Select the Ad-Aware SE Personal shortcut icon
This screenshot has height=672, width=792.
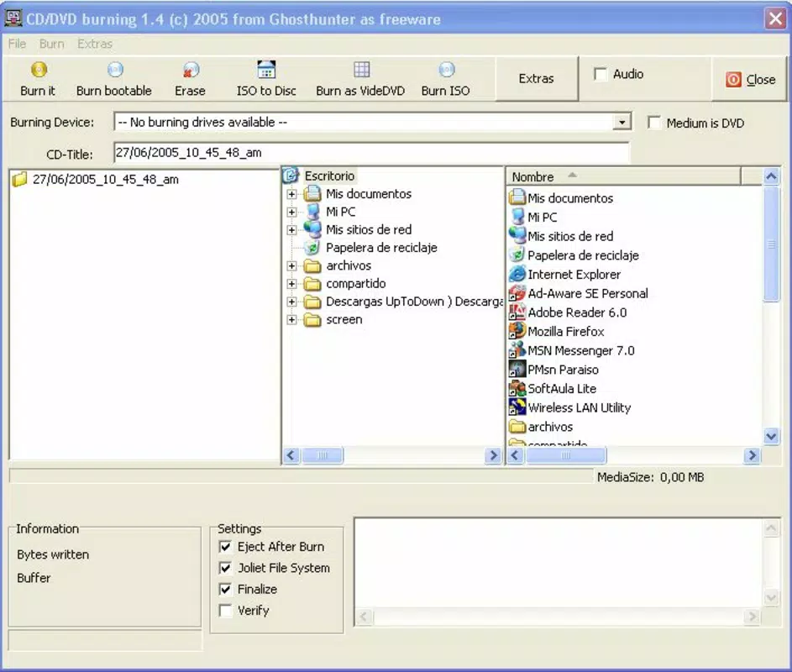[x=517, y=293]
